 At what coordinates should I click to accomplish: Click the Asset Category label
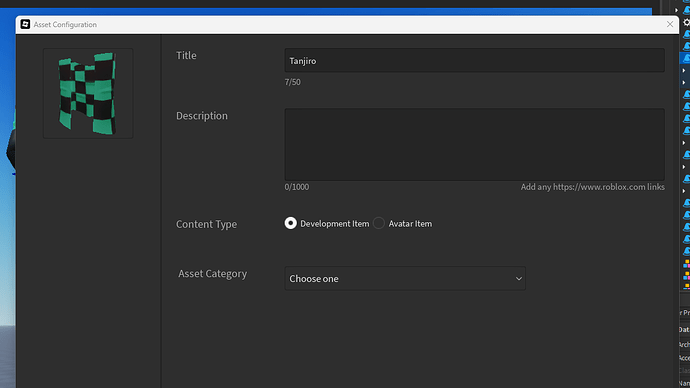click(x=213, y=274)
